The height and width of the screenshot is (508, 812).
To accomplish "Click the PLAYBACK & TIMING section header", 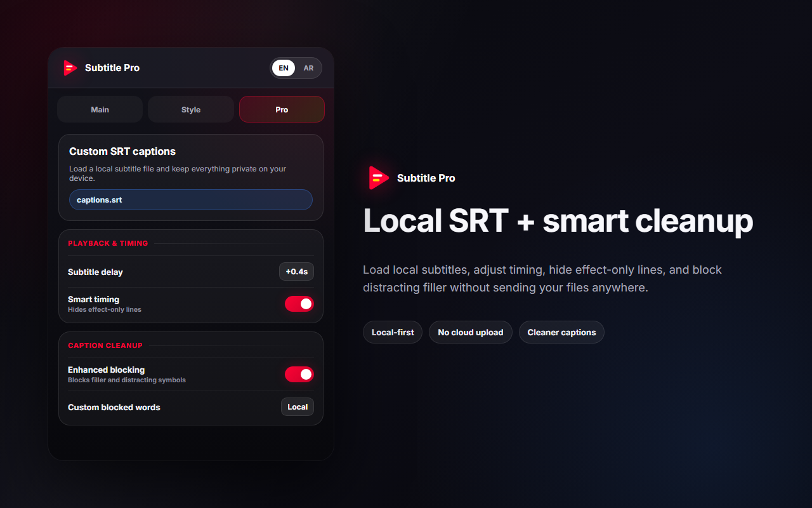I will (108, 243).
